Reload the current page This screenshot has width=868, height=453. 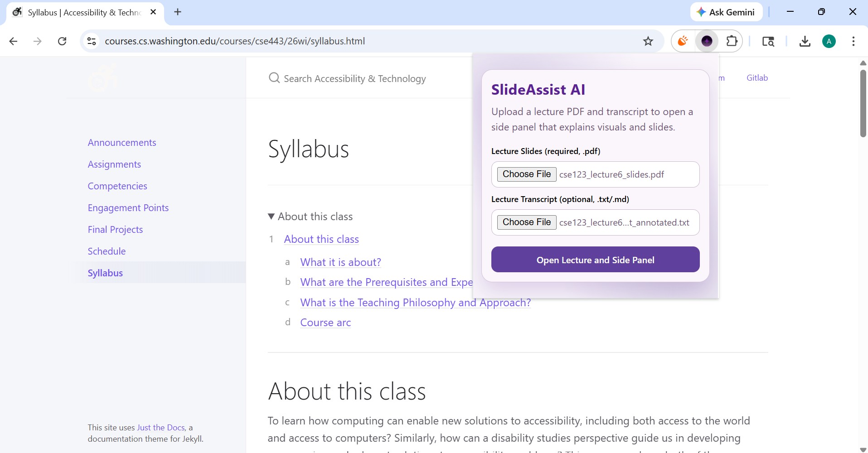point(62,41)
